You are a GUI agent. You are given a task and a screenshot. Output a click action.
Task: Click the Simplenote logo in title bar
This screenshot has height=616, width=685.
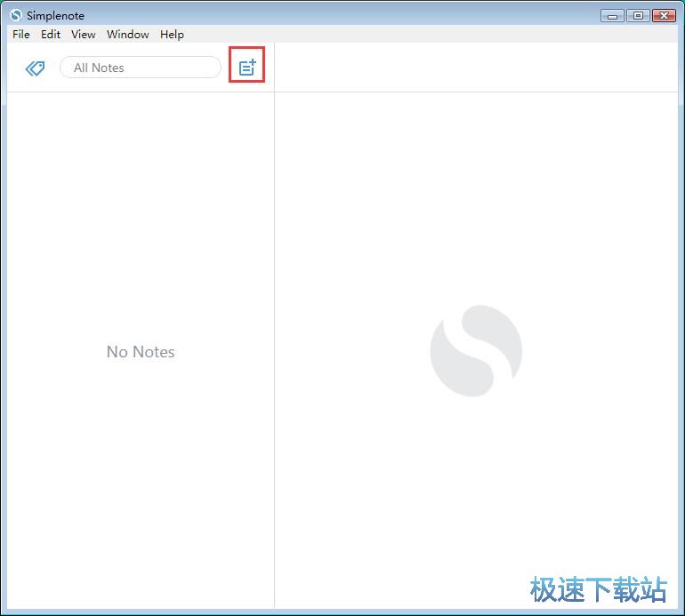click(x=16, y=15)
